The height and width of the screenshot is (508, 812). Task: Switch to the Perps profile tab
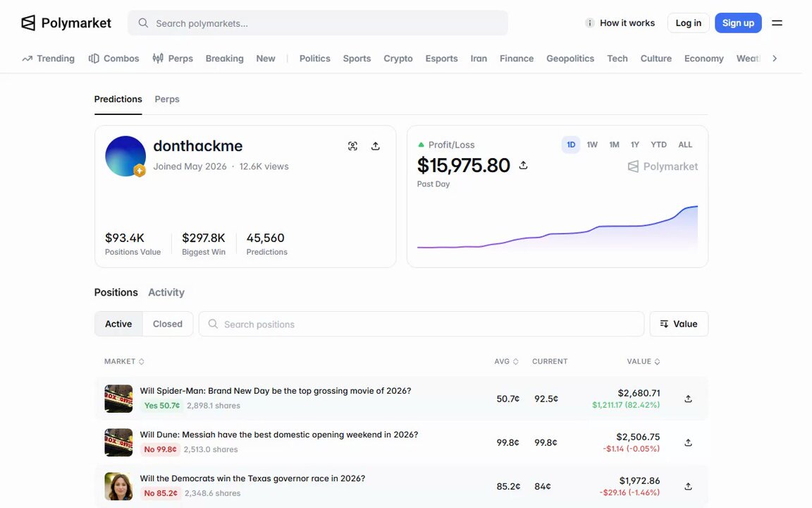pyautogui.click(x=167, y=99)
